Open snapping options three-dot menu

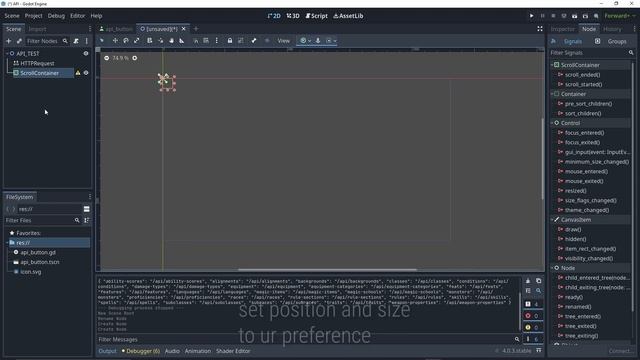(x=217, y=40)
